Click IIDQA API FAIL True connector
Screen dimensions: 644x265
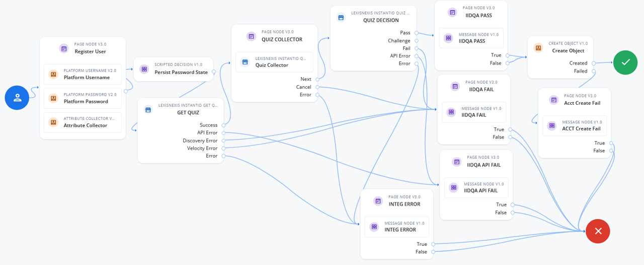512,205
